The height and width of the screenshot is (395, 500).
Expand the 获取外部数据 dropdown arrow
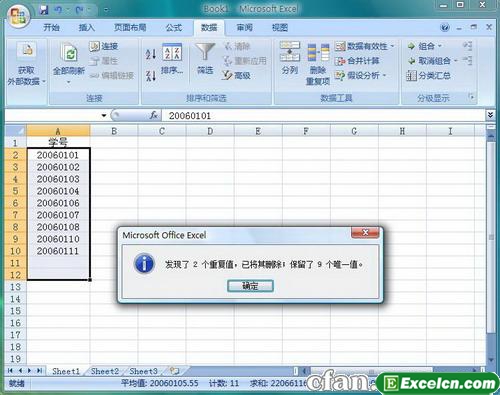pos(44,81)
